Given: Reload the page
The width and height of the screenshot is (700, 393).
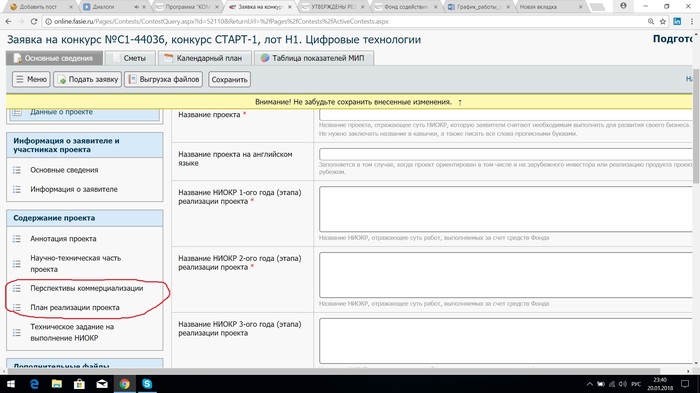Looking at the screenshot, I should click(34, 21).
